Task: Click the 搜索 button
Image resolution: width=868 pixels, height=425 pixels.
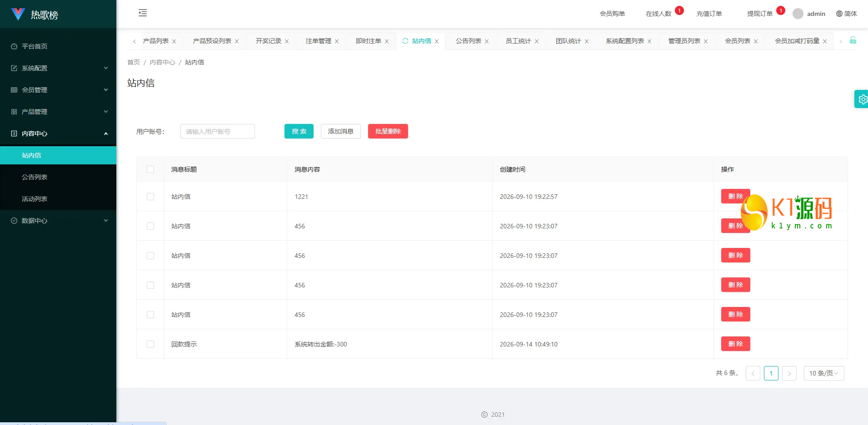Action: pos(299,131)
